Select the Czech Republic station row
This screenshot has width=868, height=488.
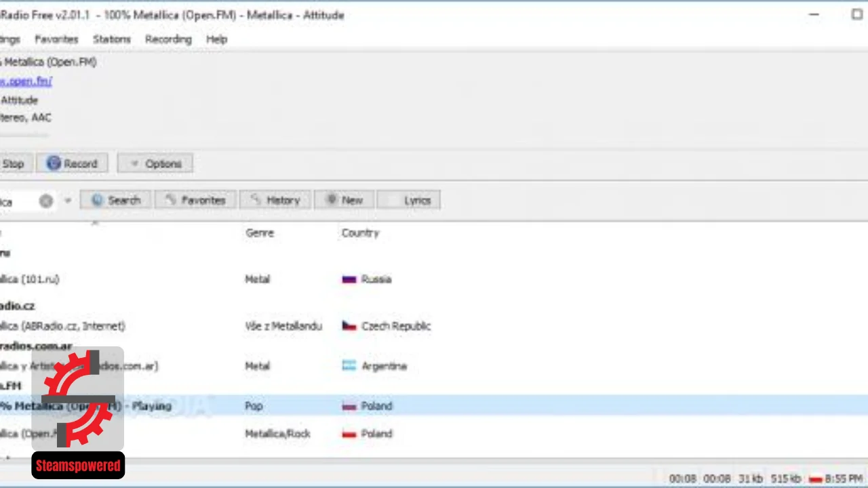[434, 326]
